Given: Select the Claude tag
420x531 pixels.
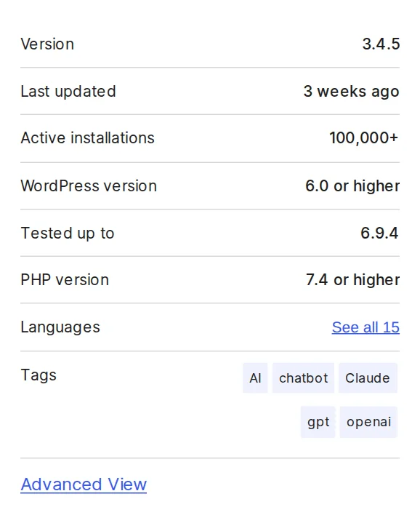Looking at the screenshot, I should [368, 378].
